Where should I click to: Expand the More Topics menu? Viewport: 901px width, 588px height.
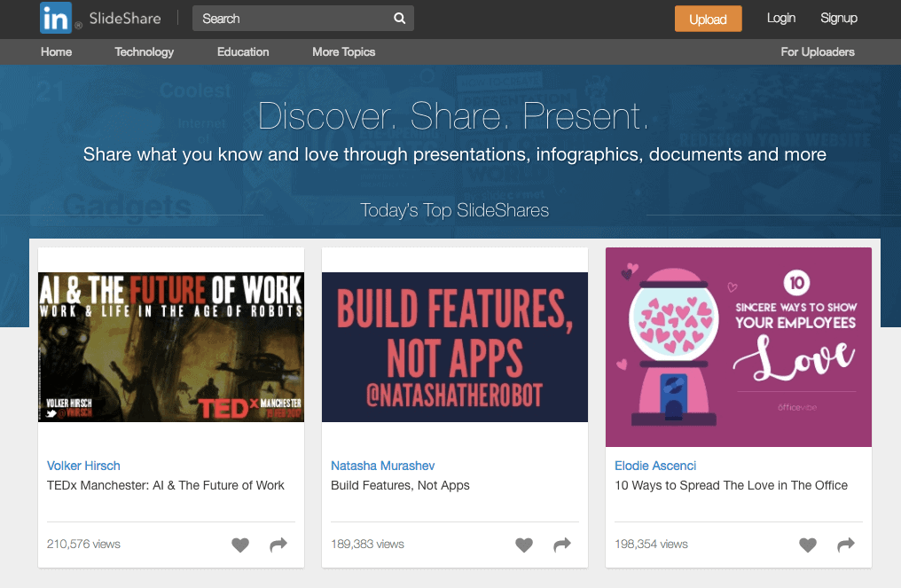343,51
